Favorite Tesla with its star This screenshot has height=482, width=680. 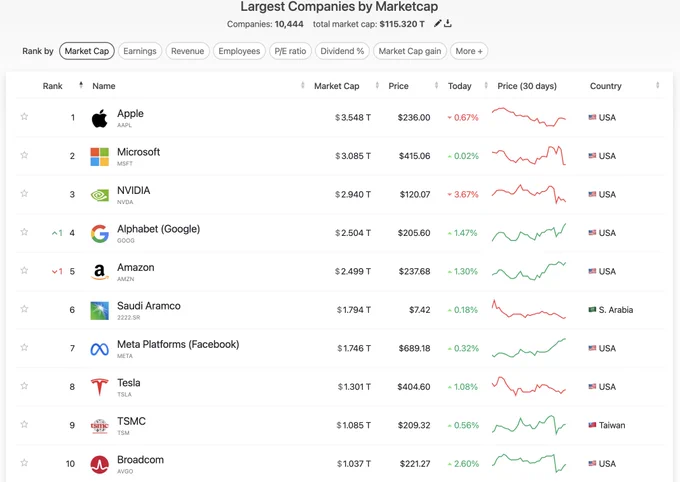pos(24,386)
